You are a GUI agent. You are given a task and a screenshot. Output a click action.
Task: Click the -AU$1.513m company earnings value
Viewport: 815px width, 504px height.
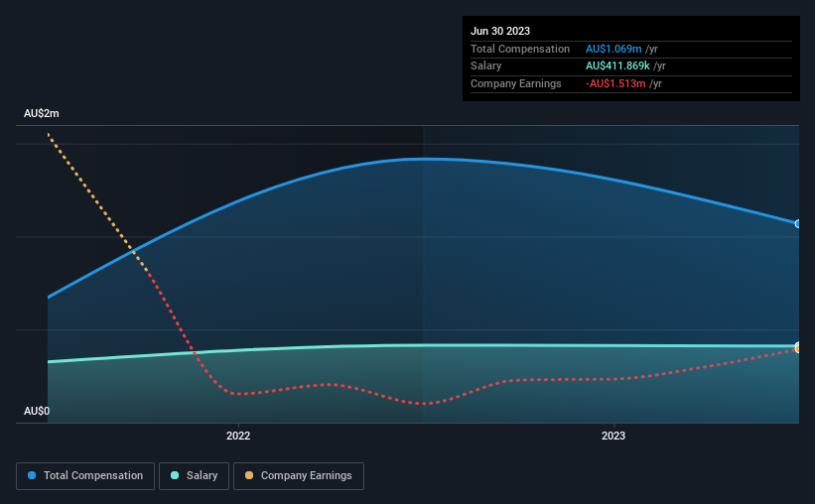(615, 83)
